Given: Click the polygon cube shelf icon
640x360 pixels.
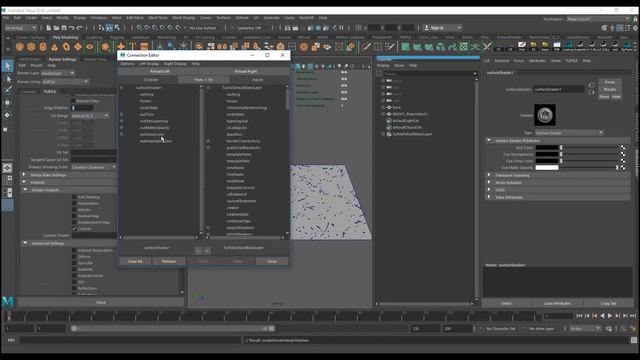Looking at the screenshot, I should (31, 47).
